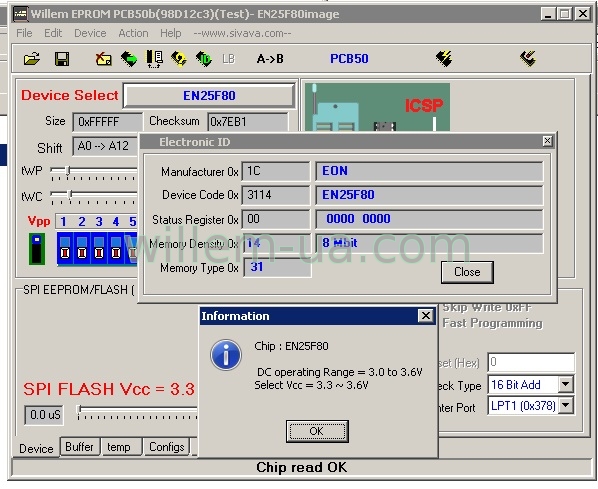Click the compare chip with buffer icon

point(154,59)
